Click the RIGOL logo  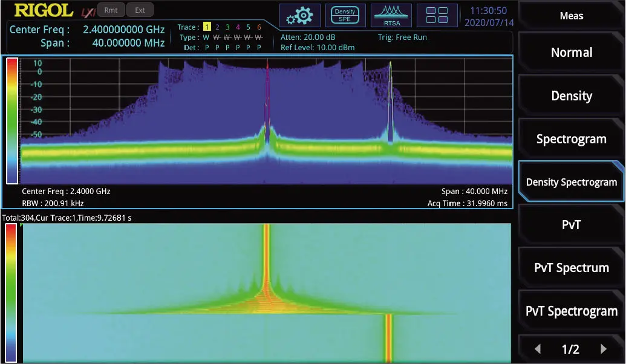pos(44,11)
